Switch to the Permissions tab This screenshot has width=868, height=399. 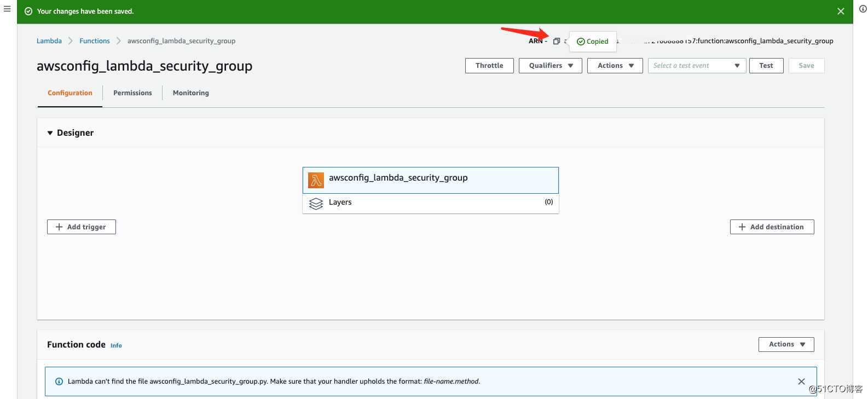click(132, 93)
